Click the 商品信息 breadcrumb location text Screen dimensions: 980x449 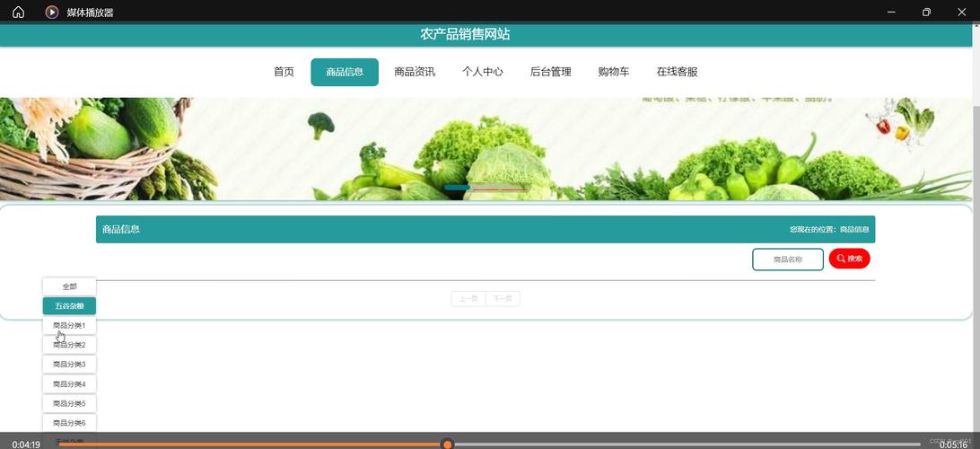854,230
